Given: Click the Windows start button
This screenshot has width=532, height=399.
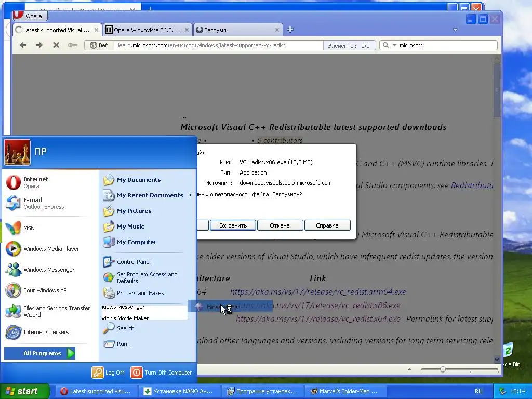Looking at the screenshot, I should 24,391.
